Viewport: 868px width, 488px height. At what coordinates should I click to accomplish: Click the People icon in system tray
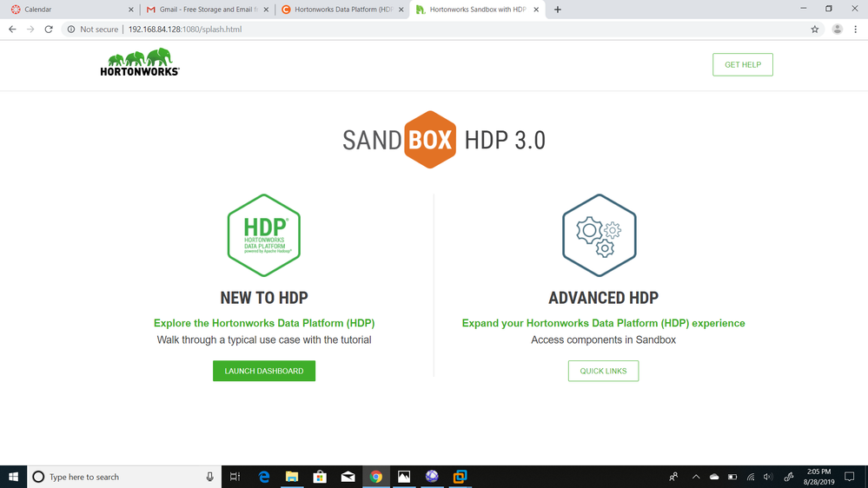[x=673, y=477]
